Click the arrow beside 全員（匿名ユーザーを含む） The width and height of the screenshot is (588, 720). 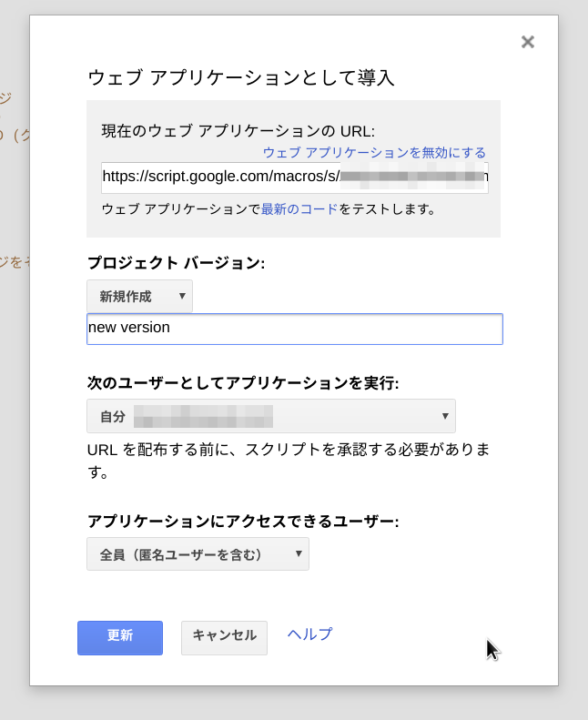pos(299,553)
